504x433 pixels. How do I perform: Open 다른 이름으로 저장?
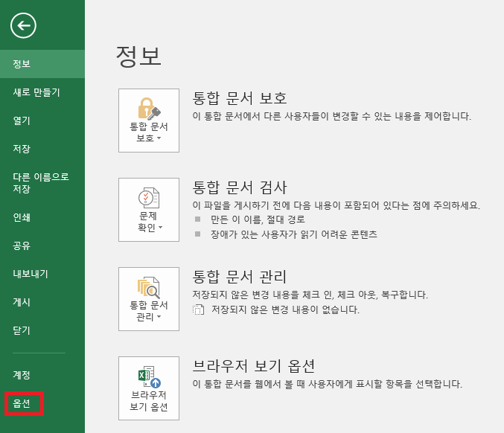click(42, 183)
